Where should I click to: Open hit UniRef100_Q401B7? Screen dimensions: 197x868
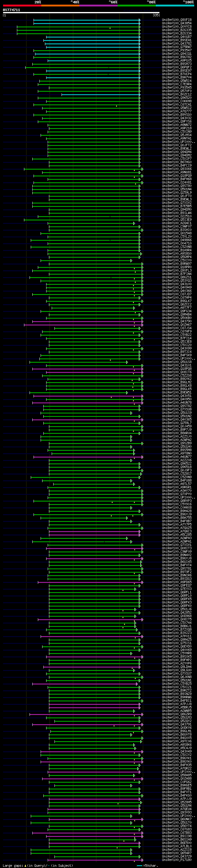(x=177, y=37)
